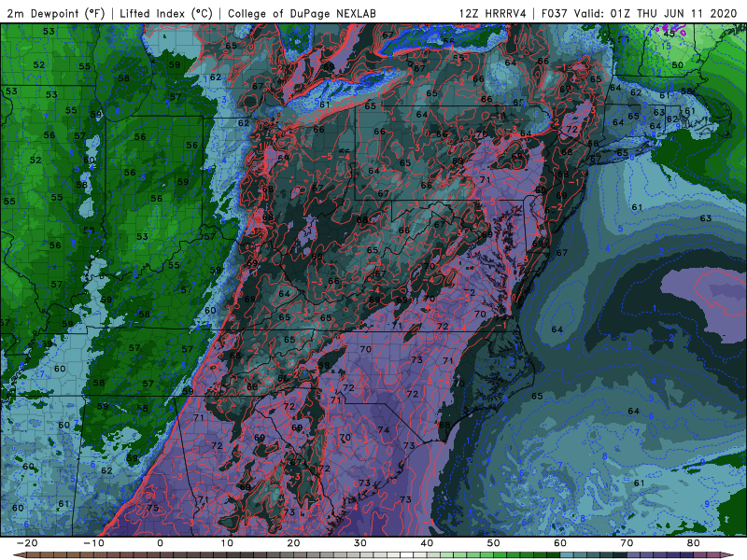
Task: Click the -20 label on the color scale
Action: pyautogui.click(x=27, y=543)
